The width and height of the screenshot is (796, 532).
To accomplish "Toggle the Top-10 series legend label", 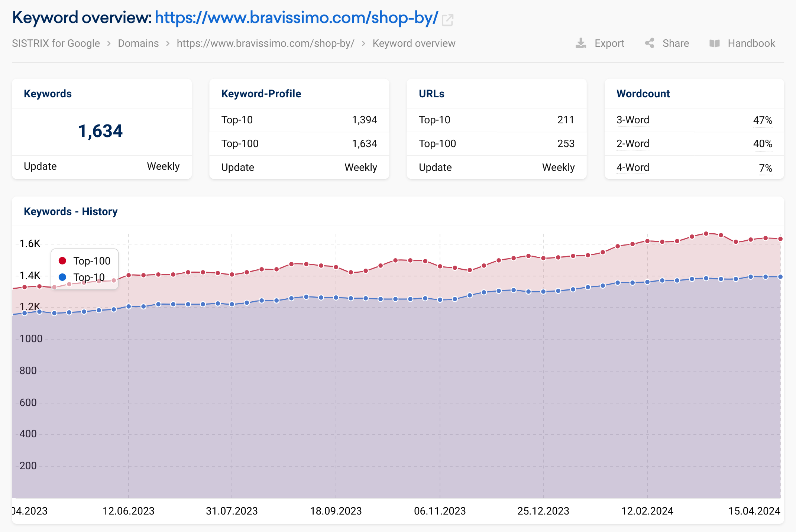I will click(x=89, y=277).
